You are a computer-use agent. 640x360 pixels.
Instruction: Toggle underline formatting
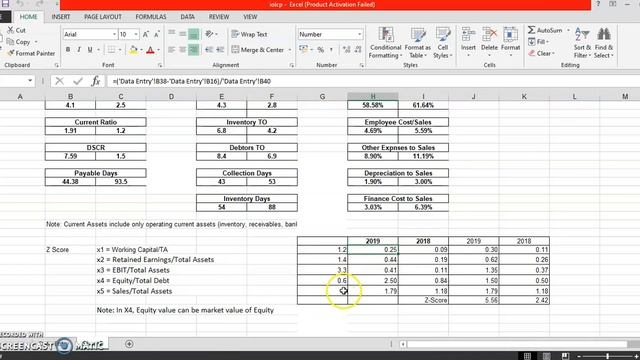[90, 50]
